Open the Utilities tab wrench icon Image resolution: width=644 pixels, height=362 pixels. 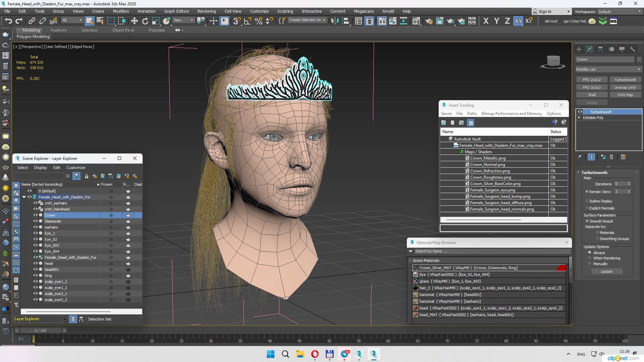[x=633, y=49]
